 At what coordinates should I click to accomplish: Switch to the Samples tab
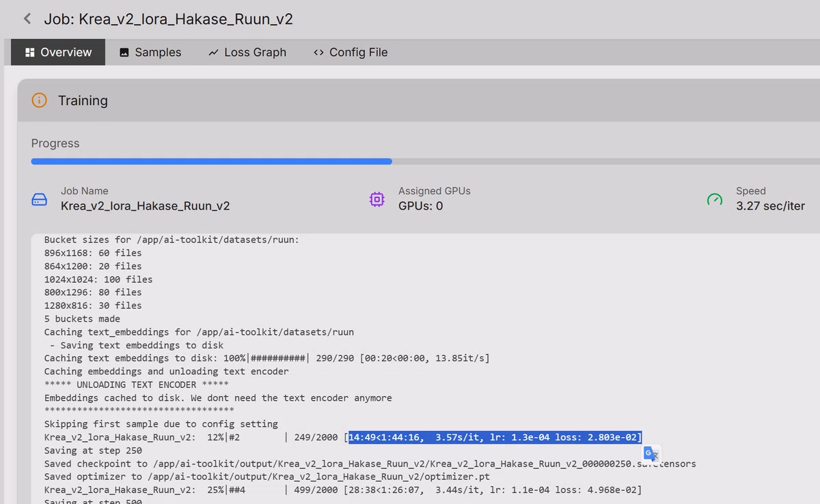click(150, 52)
